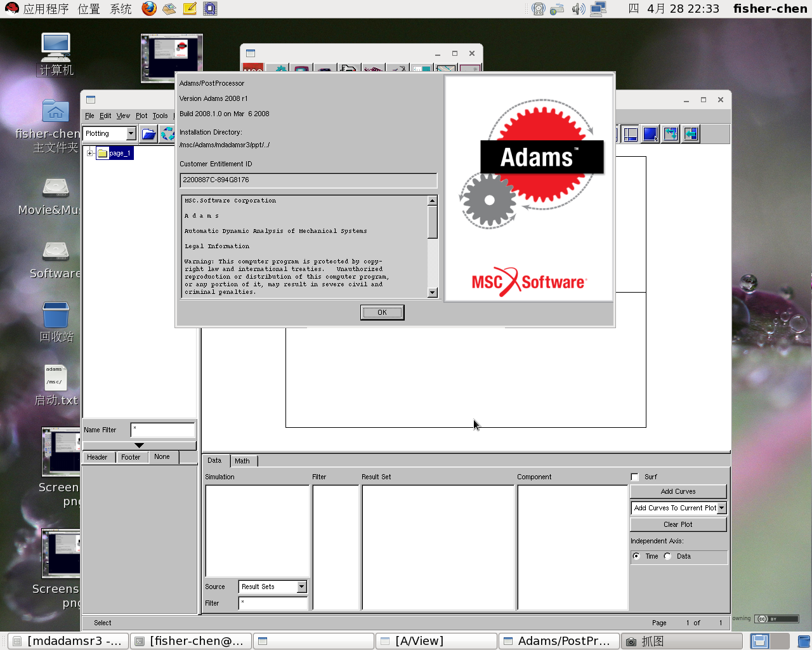This screenshot has width=812, height=650.
Task: Click the Add Curves button
Action: pyautogui.click(x=678, y=491)
